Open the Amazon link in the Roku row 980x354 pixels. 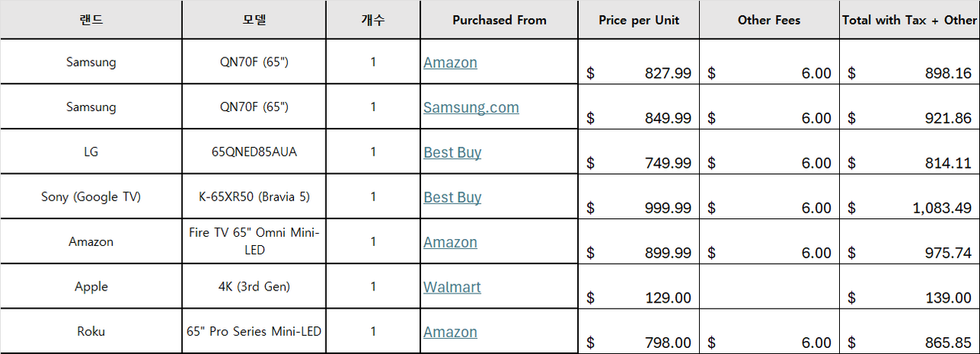[x=450, y=332]
